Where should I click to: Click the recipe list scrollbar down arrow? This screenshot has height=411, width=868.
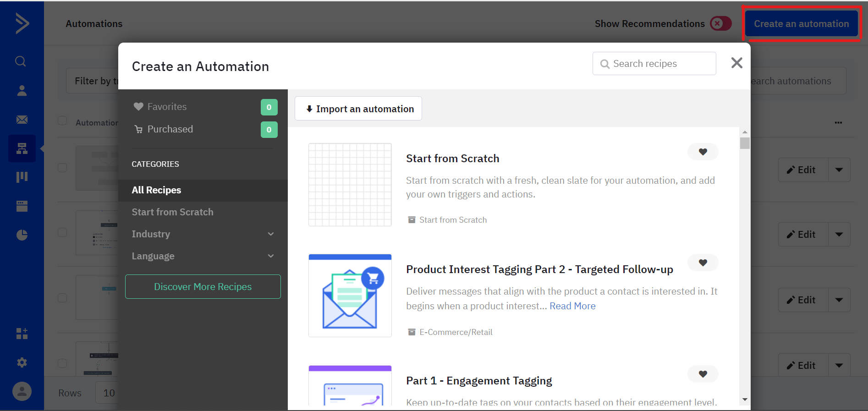point(745,400)
